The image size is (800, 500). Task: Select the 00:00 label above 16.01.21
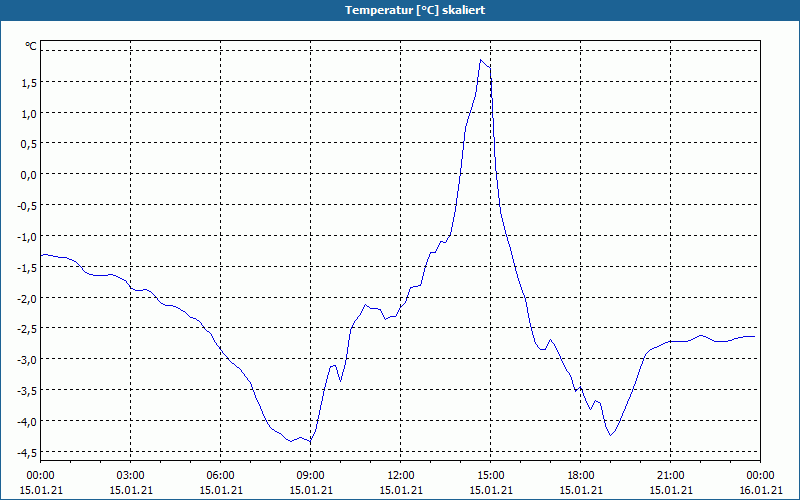(760, 476)
